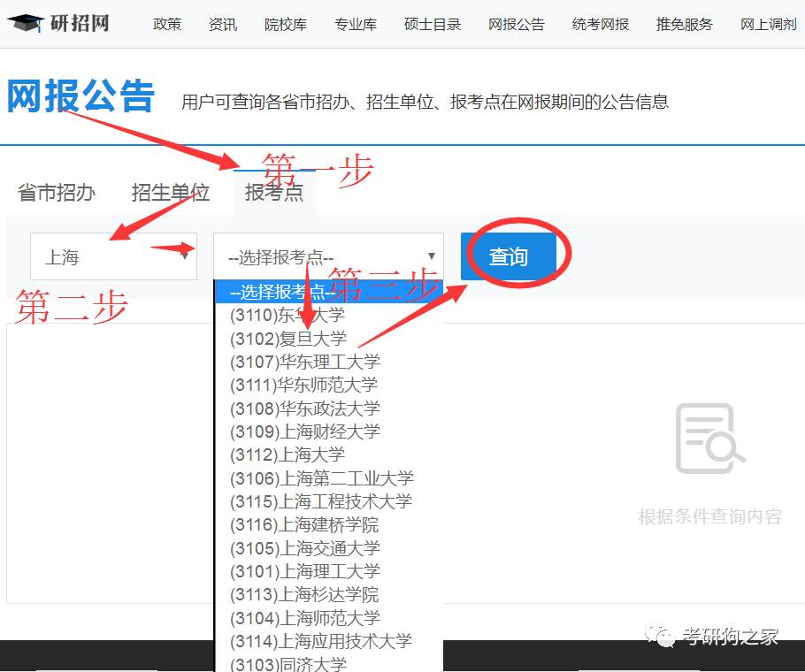Select (3107)华东理工大学 option
The height and width of the screenshot is (672, 805).
pyautogui.click(x=328, y=362)
